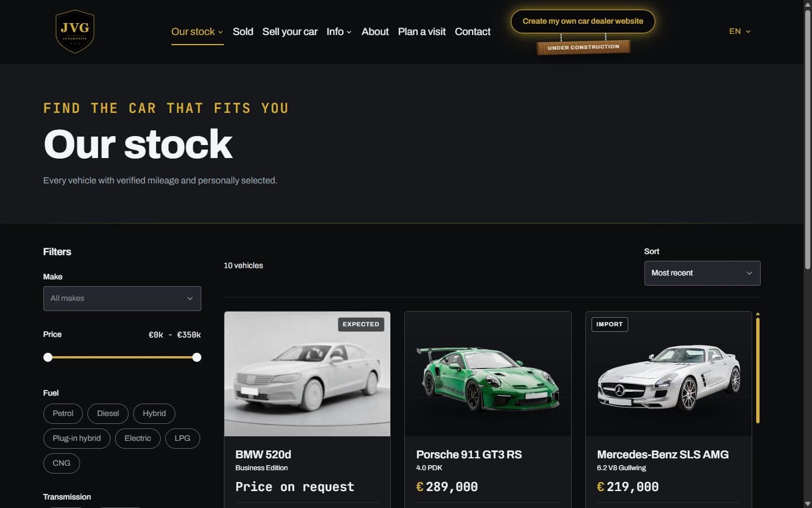The image size is (812, 508).
Task: Expand the Info navigation dropdown
Action: pos(339,32)
